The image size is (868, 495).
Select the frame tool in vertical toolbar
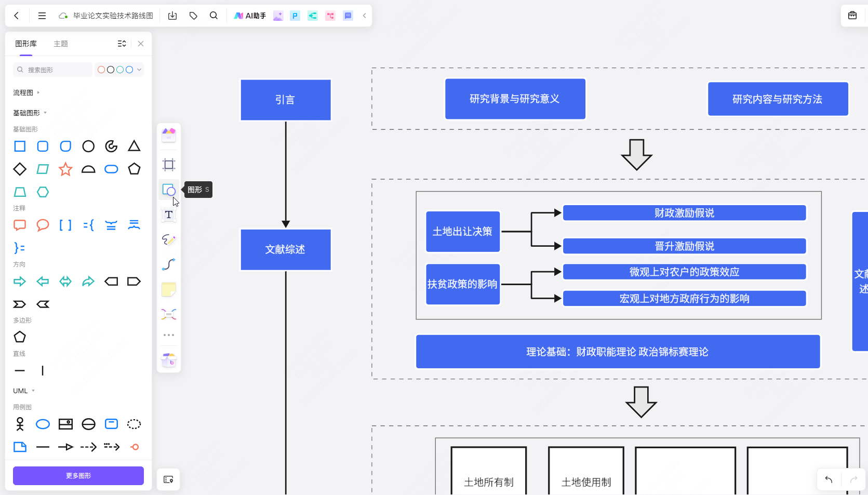point(169,165)
